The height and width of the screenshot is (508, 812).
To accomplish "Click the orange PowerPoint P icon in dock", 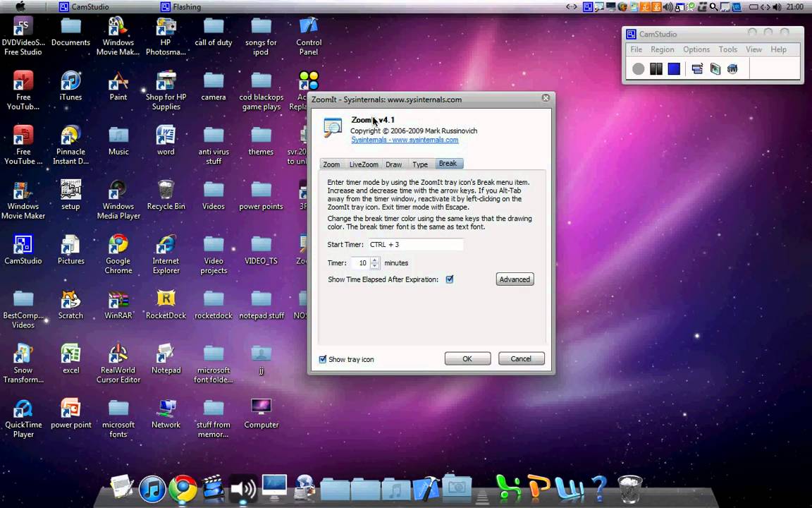I will (x=539, y=488).
